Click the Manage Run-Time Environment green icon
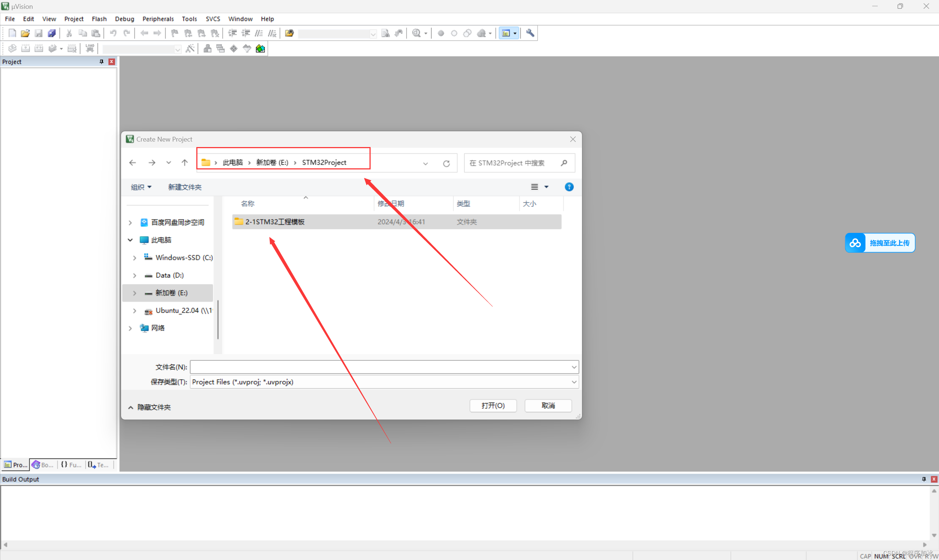The image size is (939, 560). 260,49
